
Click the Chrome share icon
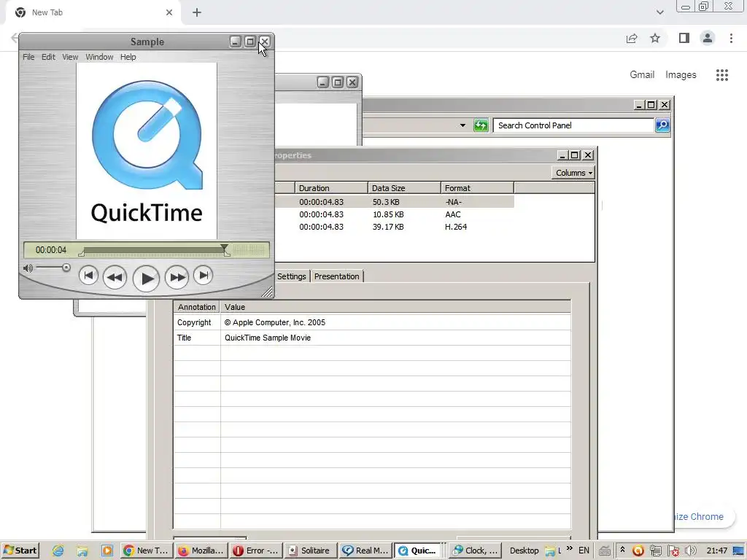pyautogui.click(x=632, y=38)
